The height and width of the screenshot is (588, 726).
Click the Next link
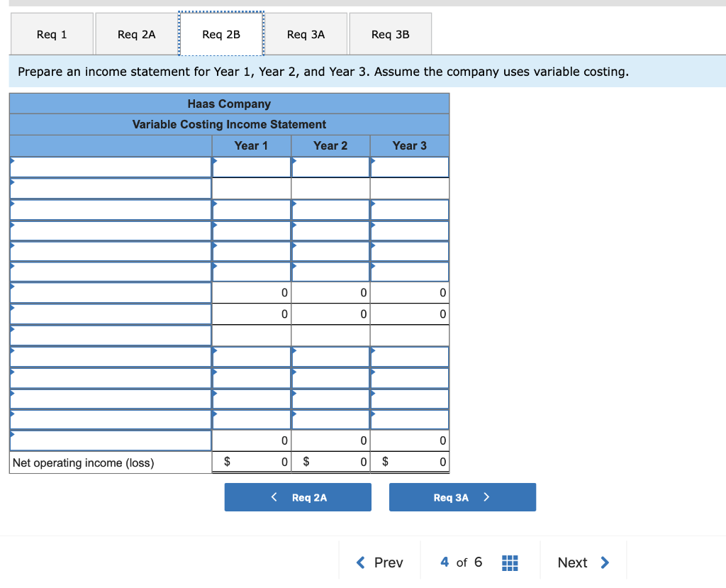571,562
